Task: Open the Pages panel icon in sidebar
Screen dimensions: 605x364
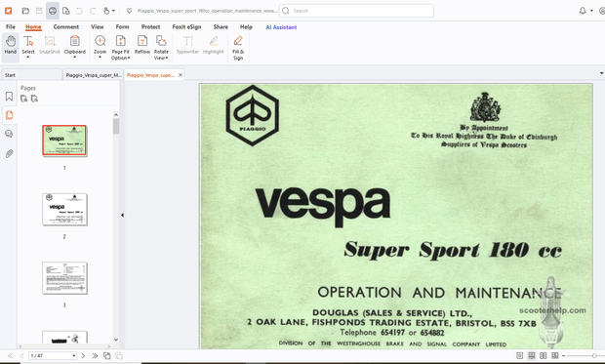Action: click(x=9, y=115)
